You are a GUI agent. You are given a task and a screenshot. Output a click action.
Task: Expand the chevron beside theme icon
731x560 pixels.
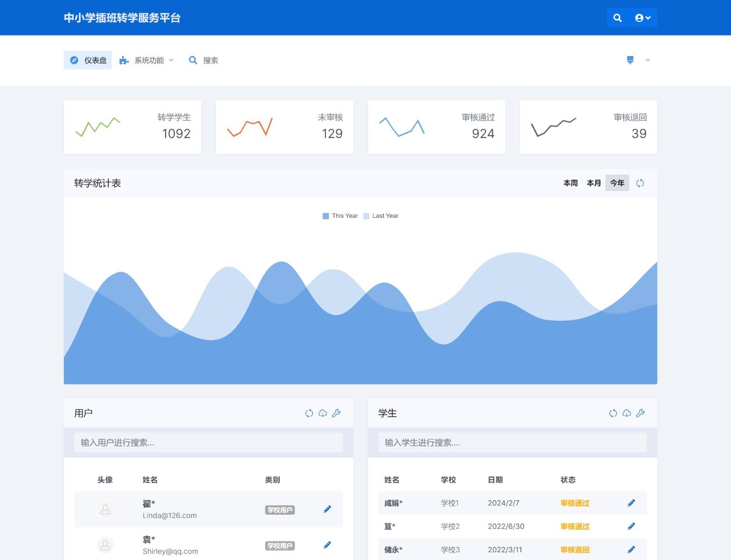click(x=648, y=60)
